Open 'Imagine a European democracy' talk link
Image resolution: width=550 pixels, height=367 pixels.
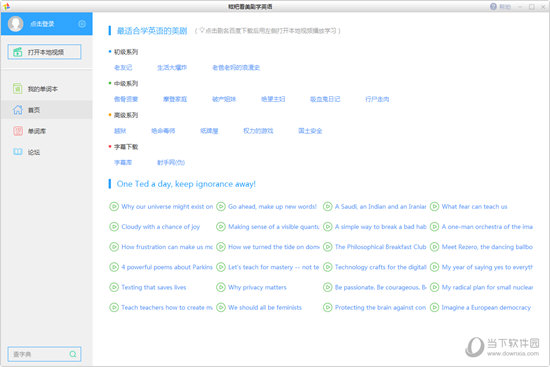pos(486,307)
